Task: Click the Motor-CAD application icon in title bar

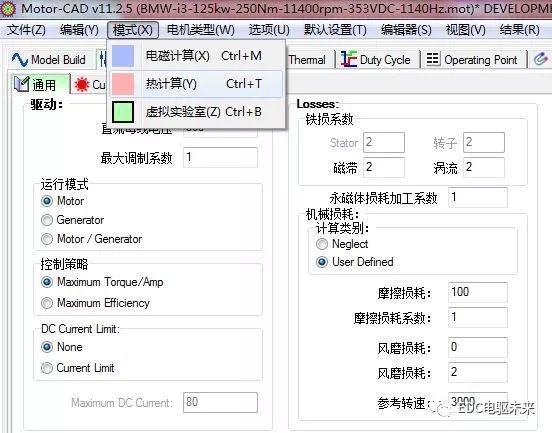Action: pyautogui.click(x=8, y=8)
